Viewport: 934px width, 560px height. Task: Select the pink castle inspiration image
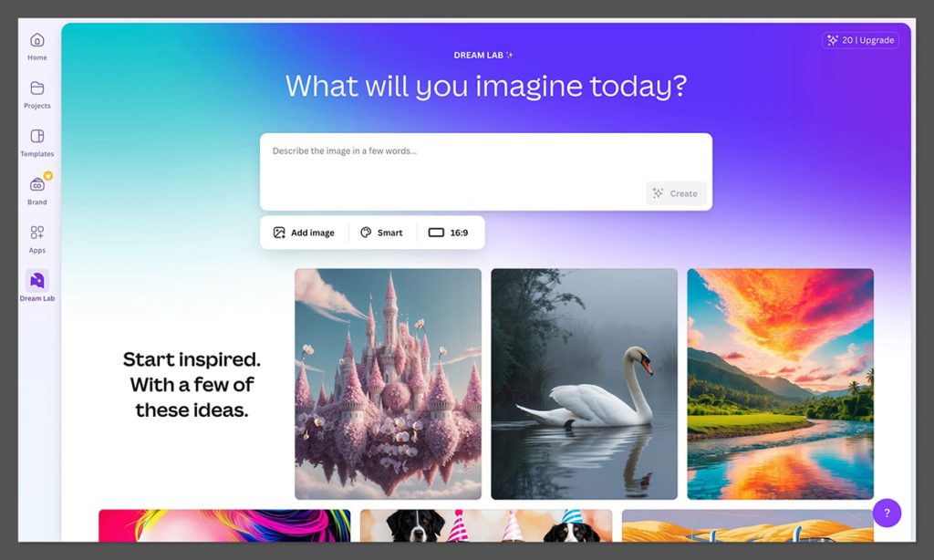tap(387, 383)
